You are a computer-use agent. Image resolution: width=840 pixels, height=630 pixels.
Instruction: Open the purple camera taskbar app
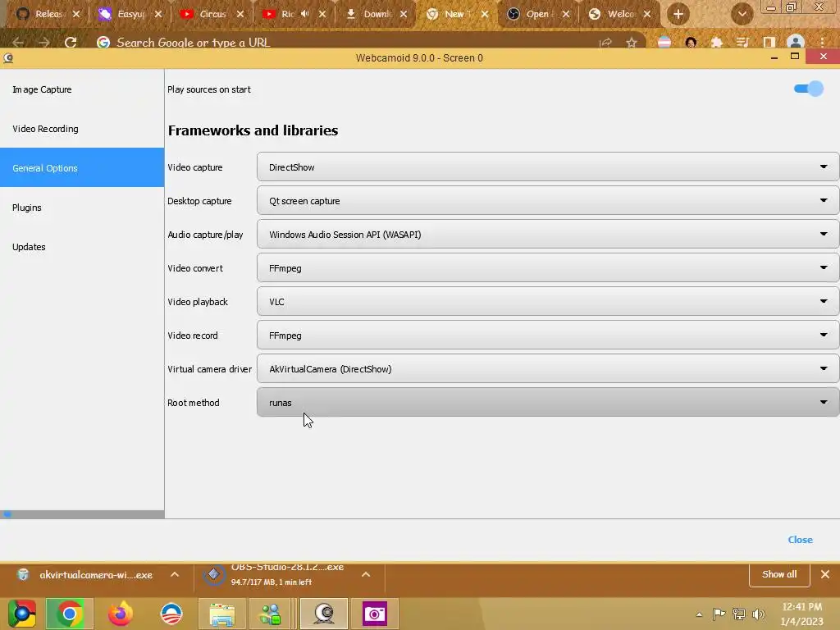coord(374,614)
